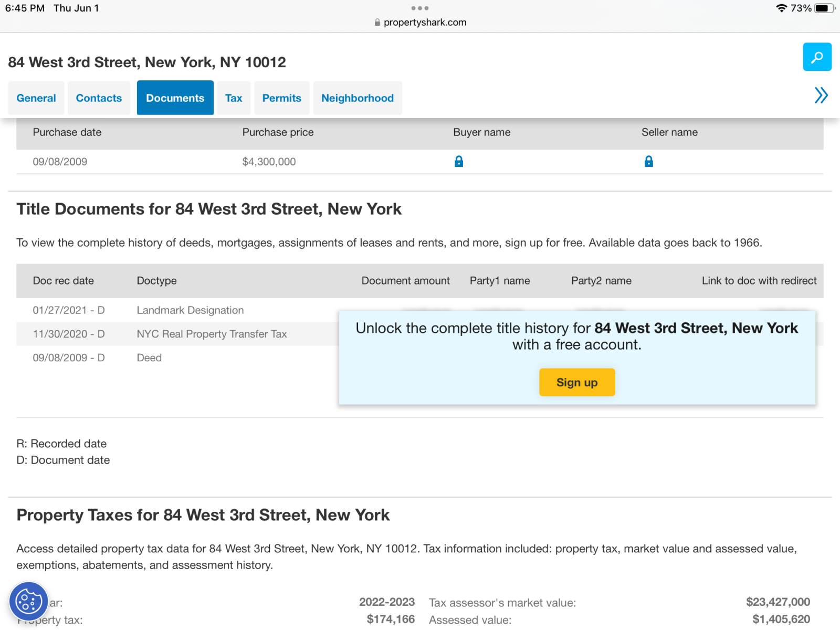840x630 pixels.
Task: Switch to the General tab
Action: [36, 98]
